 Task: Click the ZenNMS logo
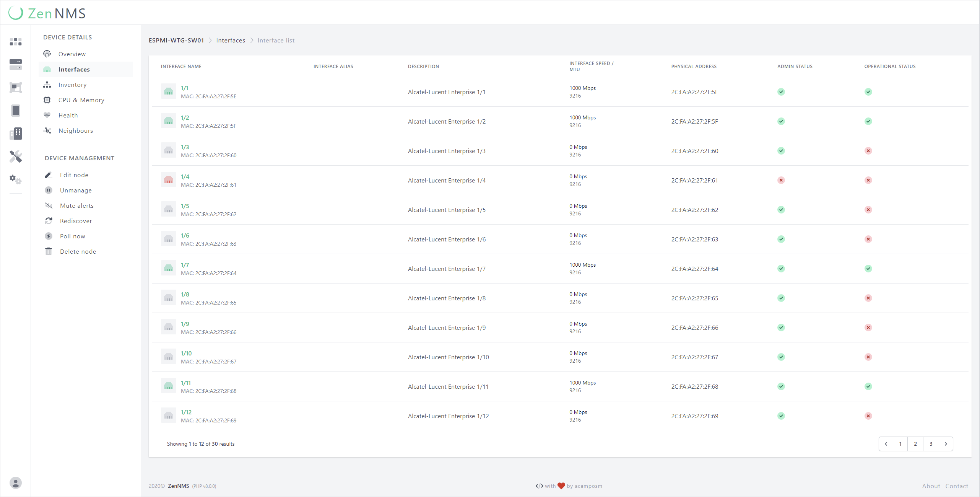[47, 13]
